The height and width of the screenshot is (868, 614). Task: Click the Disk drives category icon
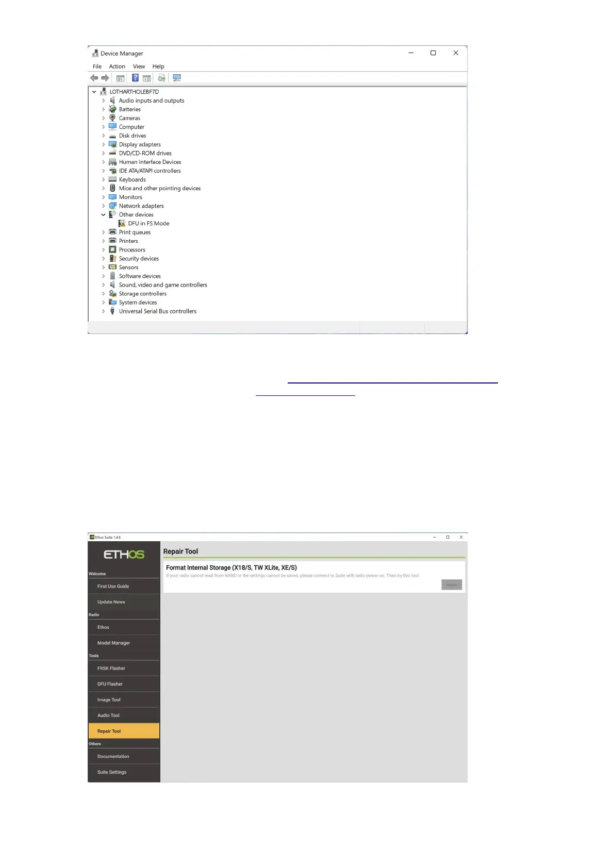(x=112, y=136)
